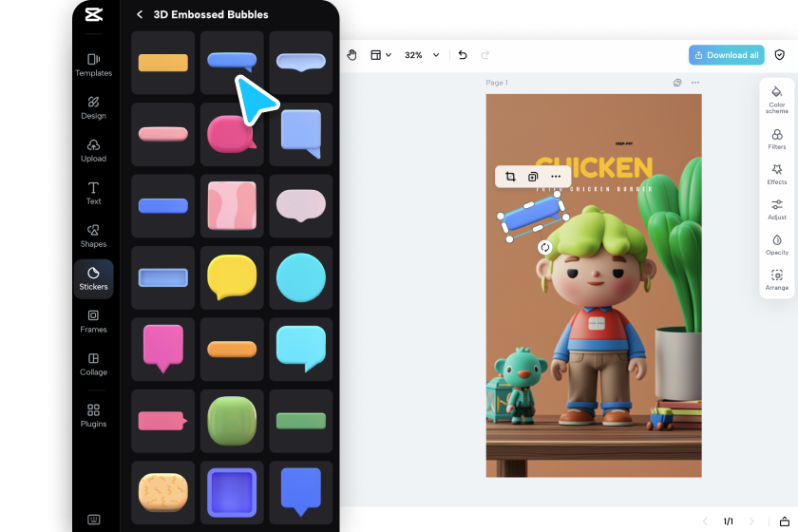Open the Filters panel
Viewport: 798px width, 532px height.
point(777,139)
